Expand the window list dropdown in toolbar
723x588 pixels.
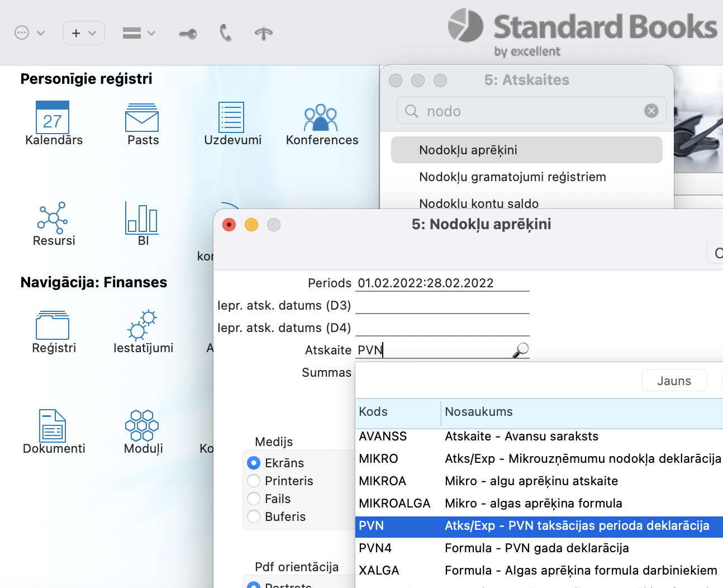(x=139, y=33)
